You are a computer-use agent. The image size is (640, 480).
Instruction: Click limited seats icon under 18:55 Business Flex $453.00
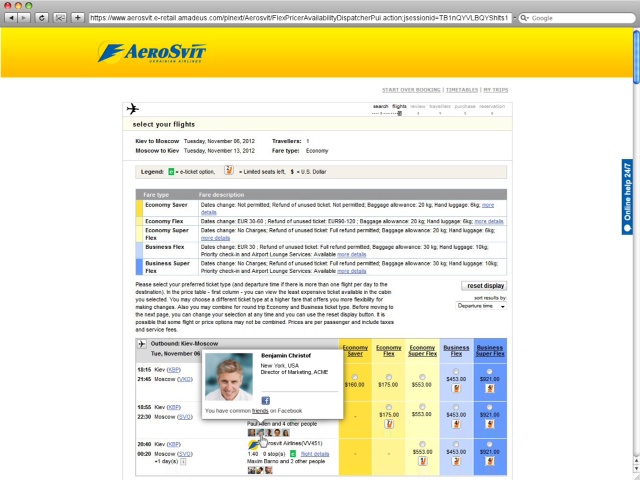pos(456,424)
